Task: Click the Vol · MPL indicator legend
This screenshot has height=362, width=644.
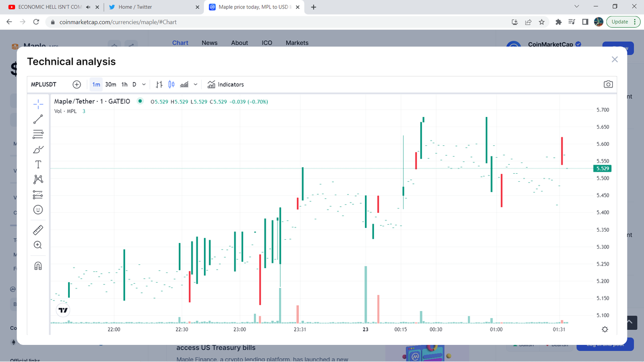Action: tap(65, 111)
